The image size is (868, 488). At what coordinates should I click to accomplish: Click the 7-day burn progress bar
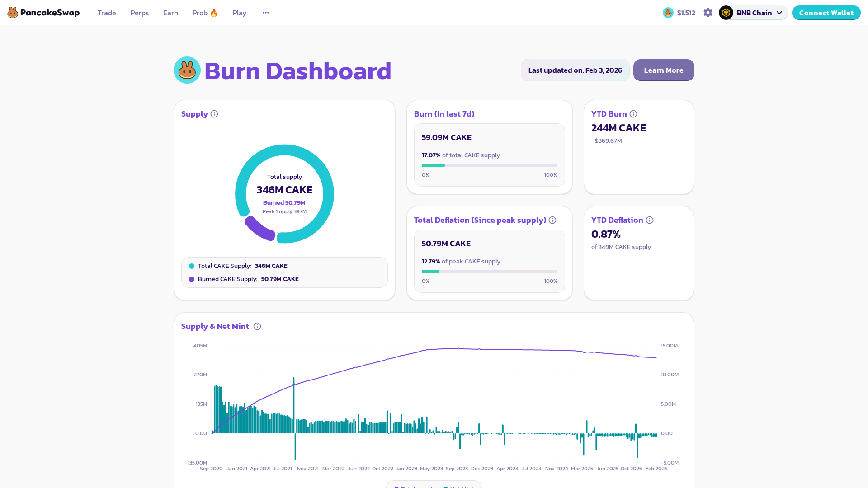(490, 165)
